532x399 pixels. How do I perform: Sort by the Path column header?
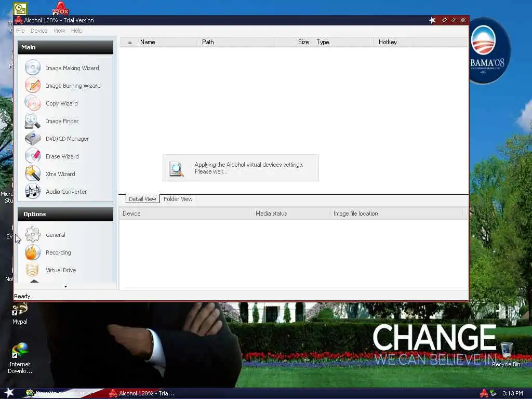click(x=236, y=42)
